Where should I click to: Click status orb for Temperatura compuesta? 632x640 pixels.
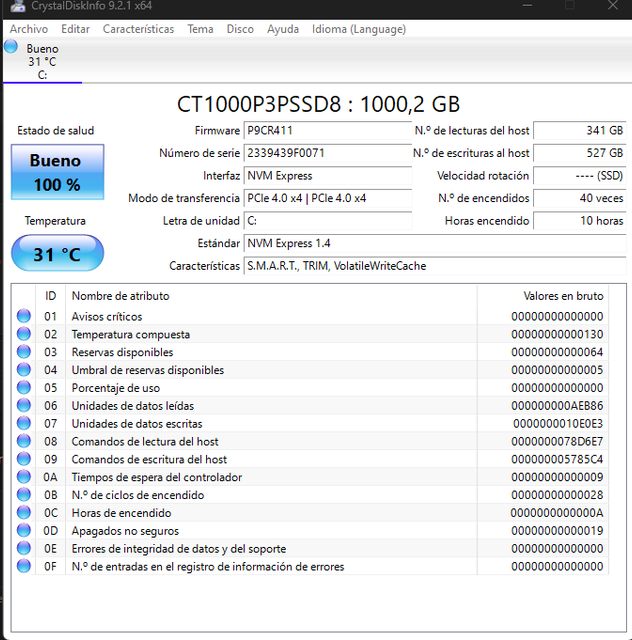pos(24,334)
